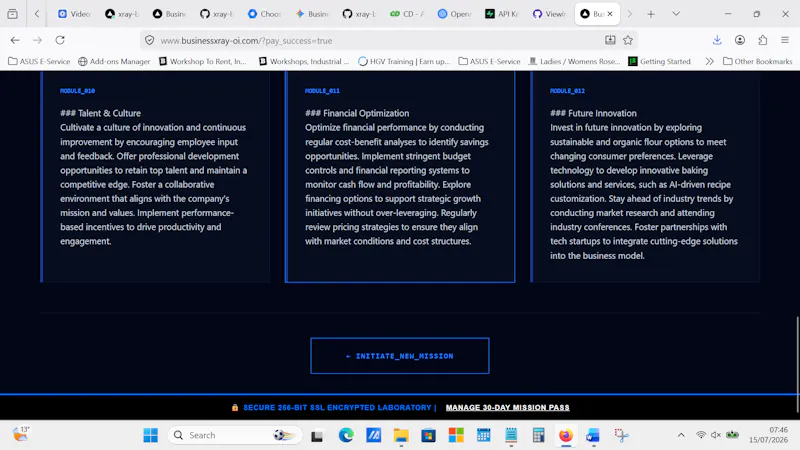Open the Getting Started bookmark

point(659,61)
